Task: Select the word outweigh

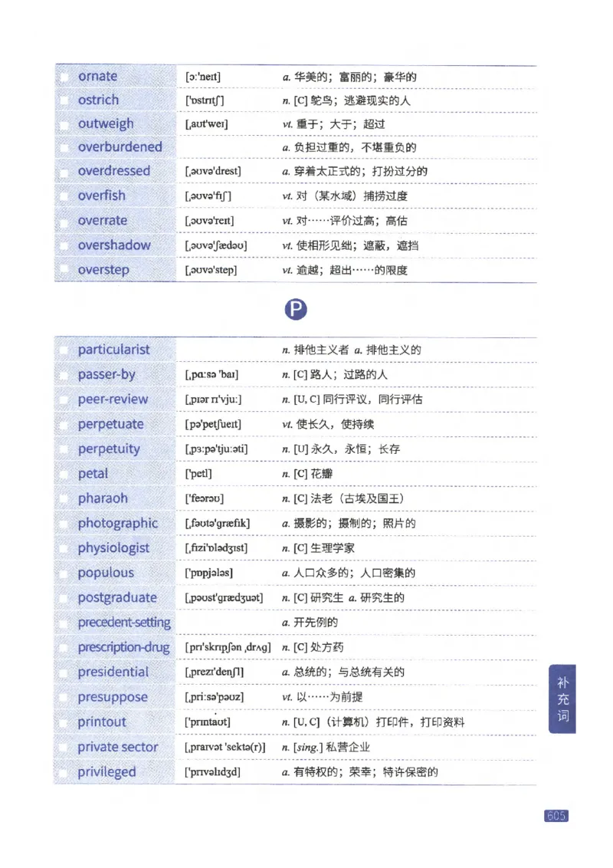Action: 107,123
